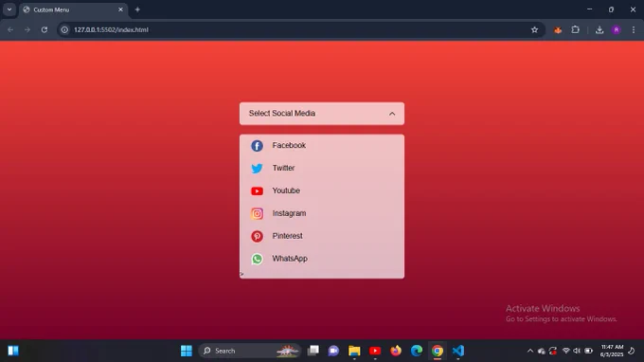
Task: Switch to the Custom Menu tab
Action: tap(73, 9)
